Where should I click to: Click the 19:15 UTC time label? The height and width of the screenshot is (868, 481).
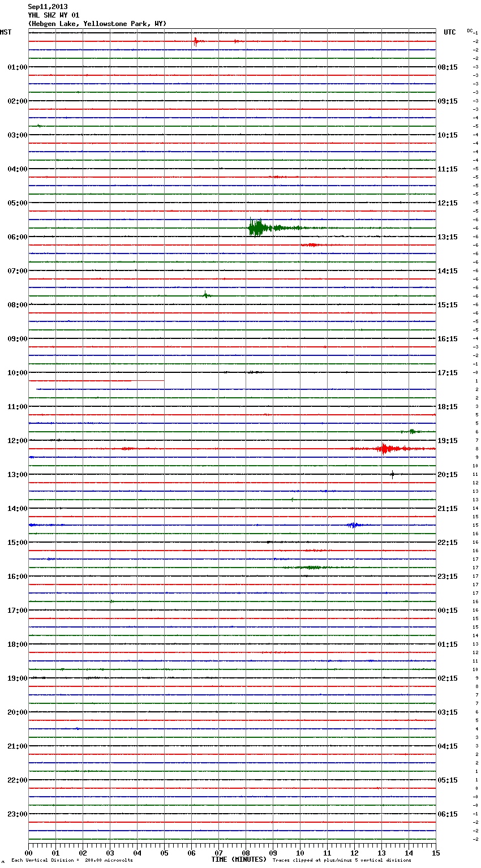tap(448, 441)
